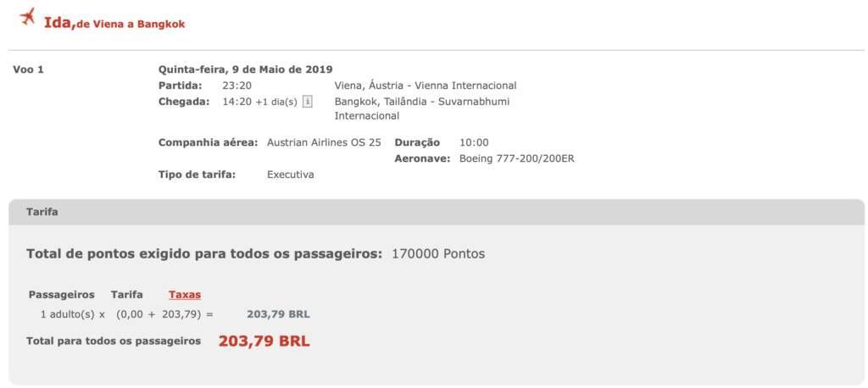Select Bangkok, Tailândia - Suvarnabhumi airport text

click(x=422, y=109)
